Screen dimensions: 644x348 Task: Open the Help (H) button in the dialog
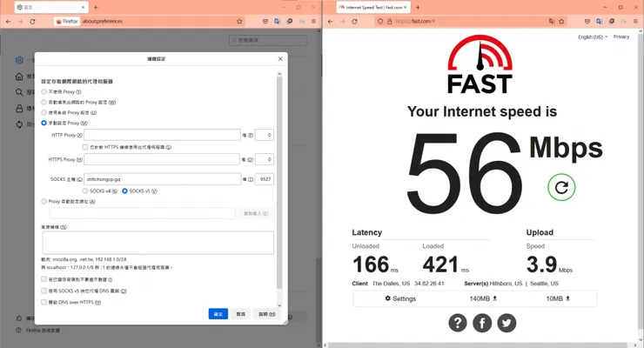[x=266, y=314]
